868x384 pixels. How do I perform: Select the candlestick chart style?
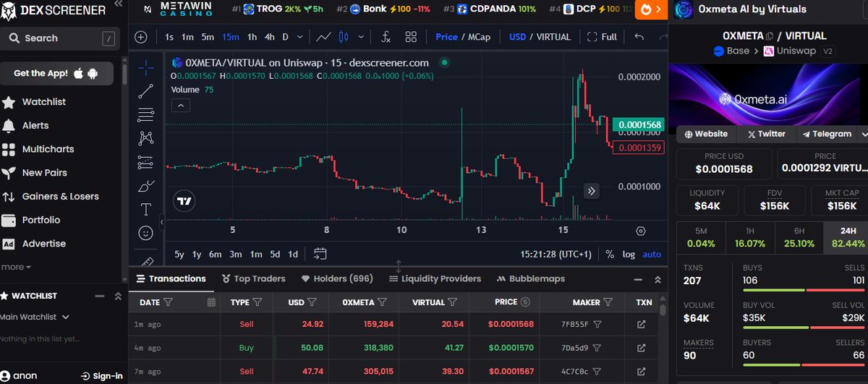pyautogui.click(x=344, y=37)
